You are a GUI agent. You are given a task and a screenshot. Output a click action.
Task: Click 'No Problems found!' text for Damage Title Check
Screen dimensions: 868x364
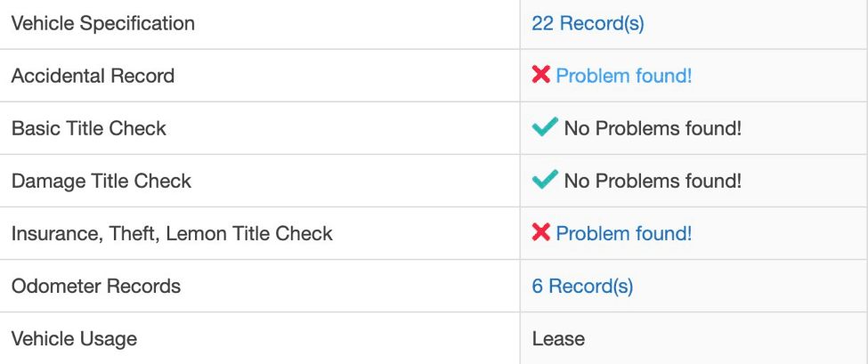653,181
